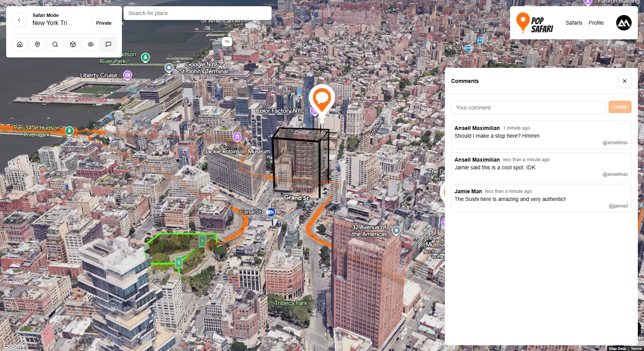Toggle the eye visibility tool
This screenshot has width=644, height=351.
tap(91, 44)
